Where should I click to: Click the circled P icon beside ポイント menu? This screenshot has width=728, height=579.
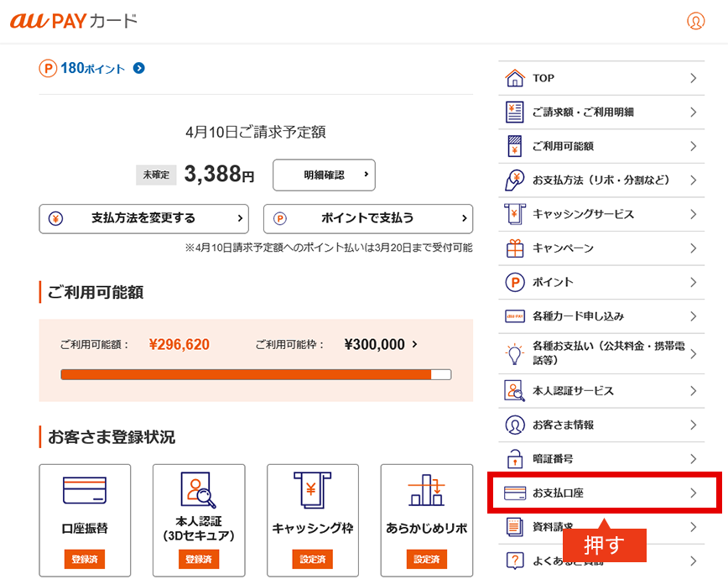tap(514, 282)
